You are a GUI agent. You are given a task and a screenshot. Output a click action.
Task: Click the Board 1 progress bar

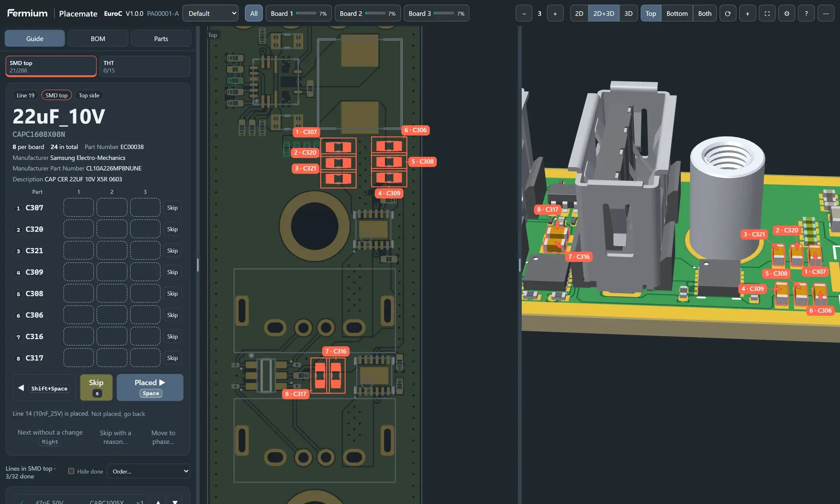[306, 14]
